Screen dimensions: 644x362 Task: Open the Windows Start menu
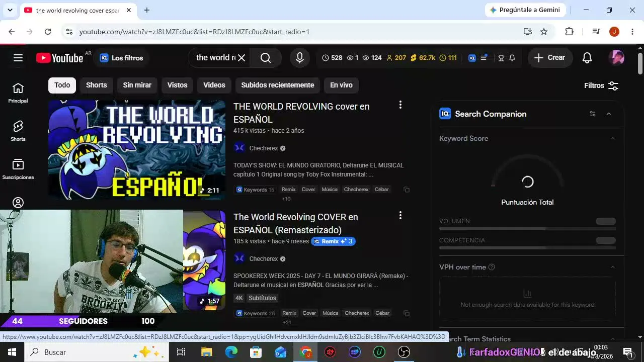pyautogui.click(x=12, y=352)
